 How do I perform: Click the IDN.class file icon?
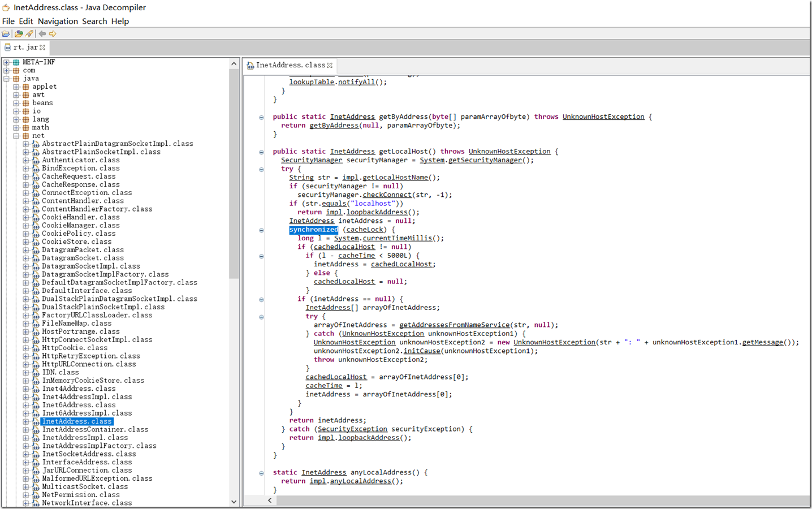coord(36,373)
